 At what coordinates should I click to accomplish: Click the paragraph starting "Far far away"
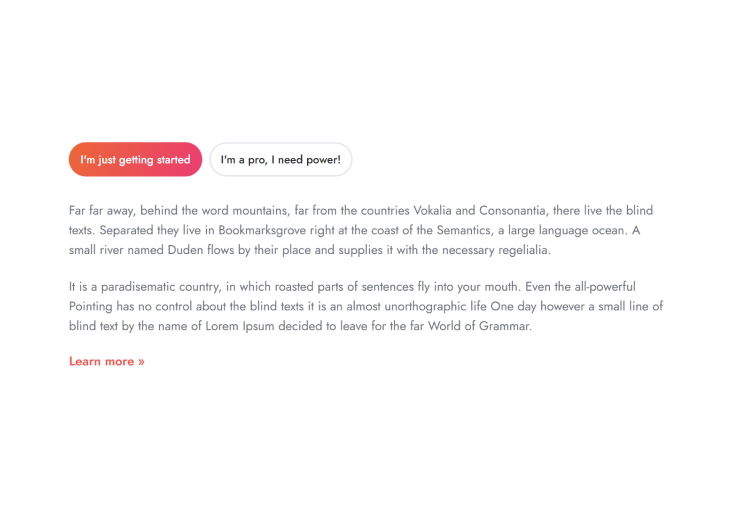[x=360, y=230]
